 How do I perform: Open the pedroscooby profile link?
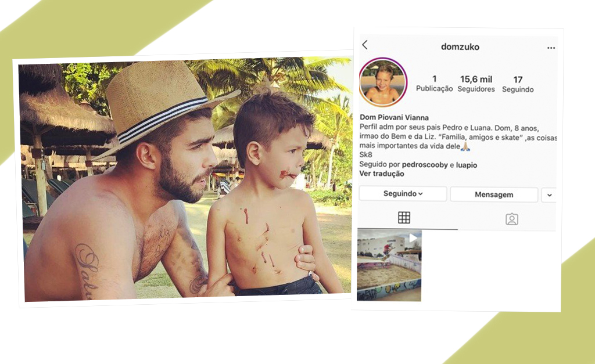pyautogui.click(x=425, y=165)
